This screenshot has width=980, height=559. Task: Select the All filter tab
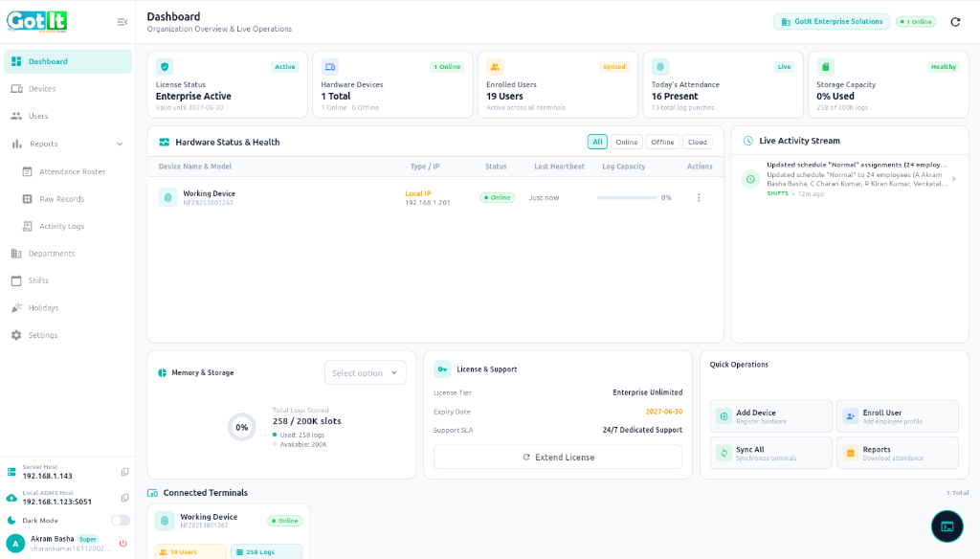(597, 142)
